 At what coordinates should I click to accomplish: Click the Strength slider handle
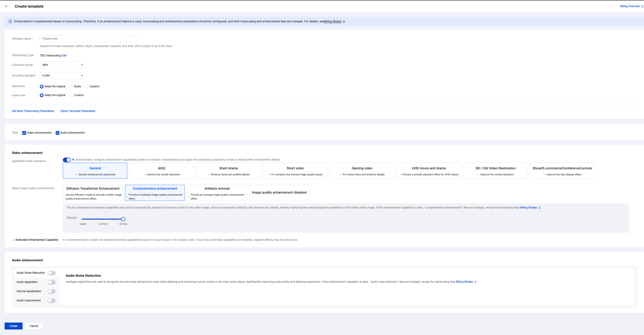(123, 219)
